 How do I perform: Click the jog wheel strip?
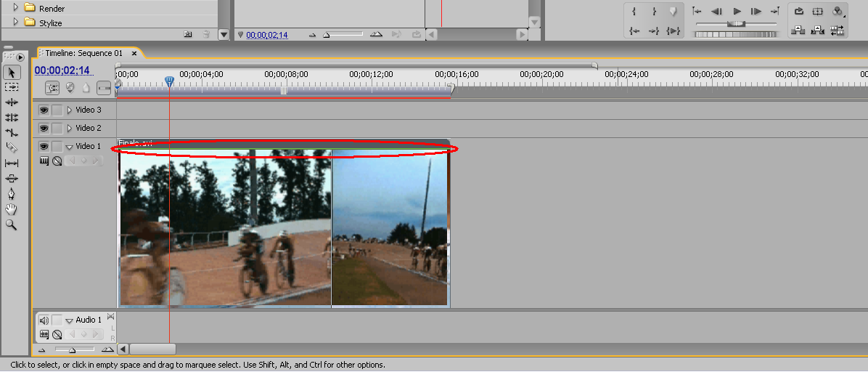736,34
